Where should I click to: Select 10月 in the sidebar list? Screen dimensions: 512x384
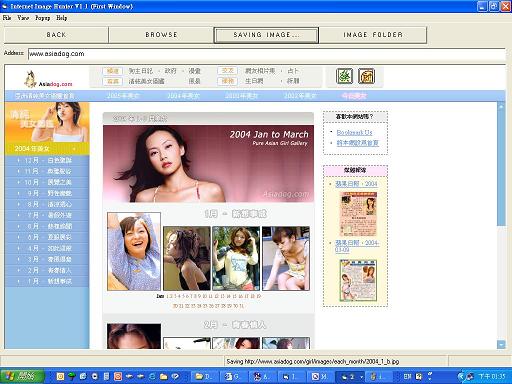click(x=47, y=182)
